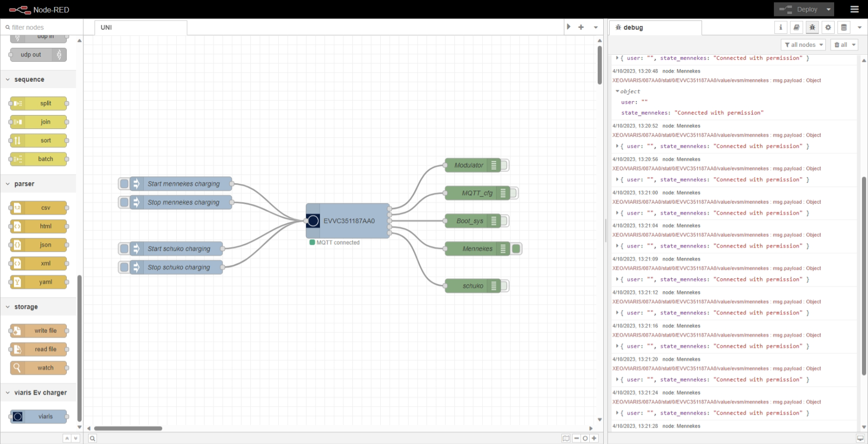Viewport: 868px width, 444px height.
Task: Select the yaml parser palette node
Action: click(x=38, y=282)
